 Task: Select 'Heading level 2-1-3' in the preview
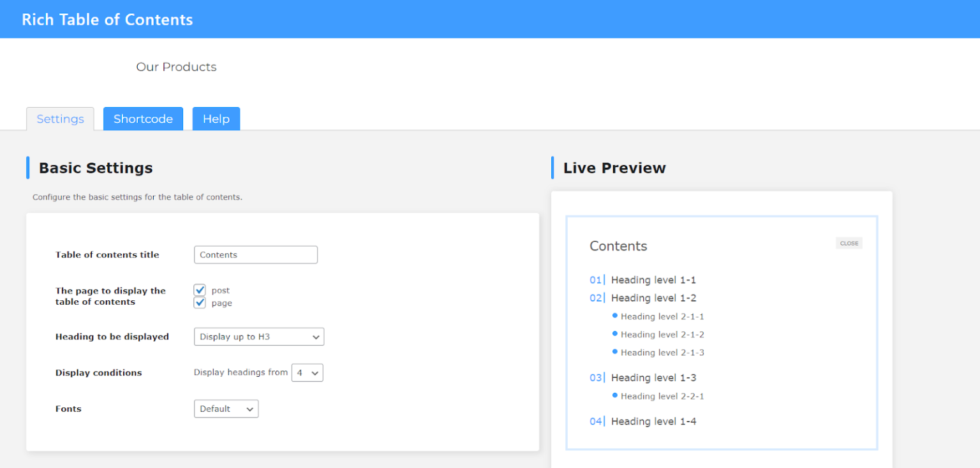pos(661,352)
